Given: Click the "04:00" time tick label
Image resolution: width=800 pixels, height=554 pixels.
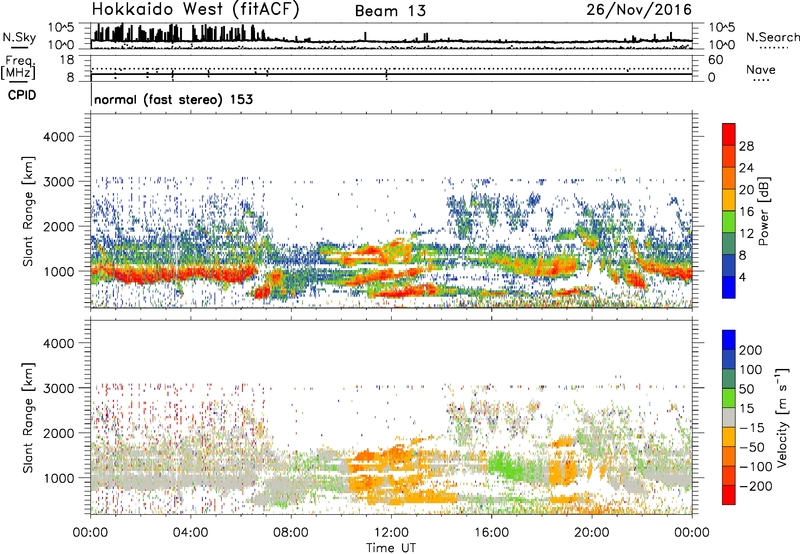Looking at the screenshot, I should pos(191,533).
